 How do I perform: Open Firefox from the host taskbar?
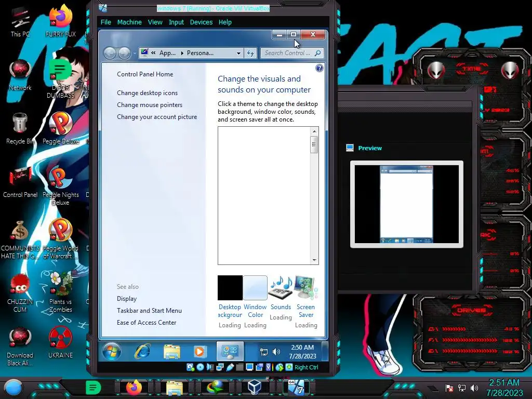(134, 387)
